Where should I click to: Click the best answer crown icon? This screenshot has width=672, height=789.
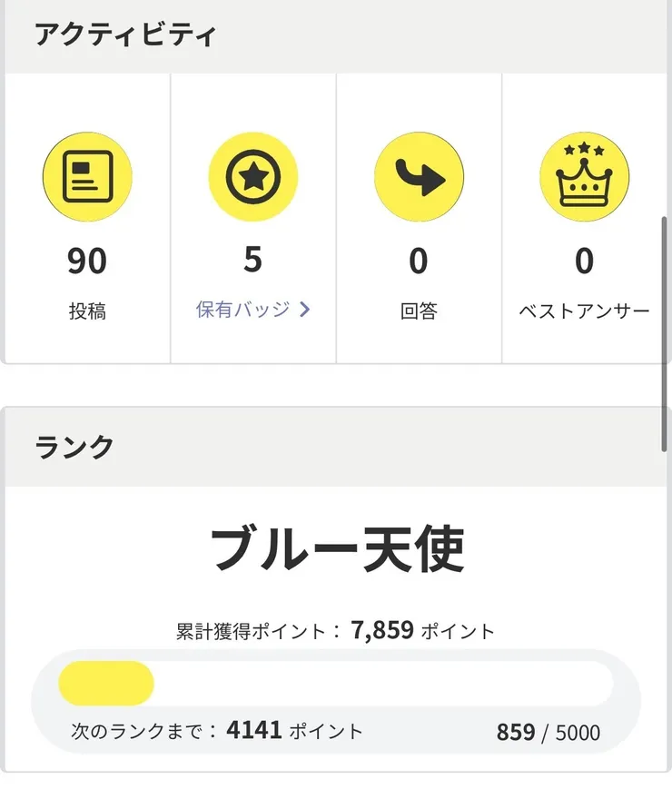coord(585,177)
